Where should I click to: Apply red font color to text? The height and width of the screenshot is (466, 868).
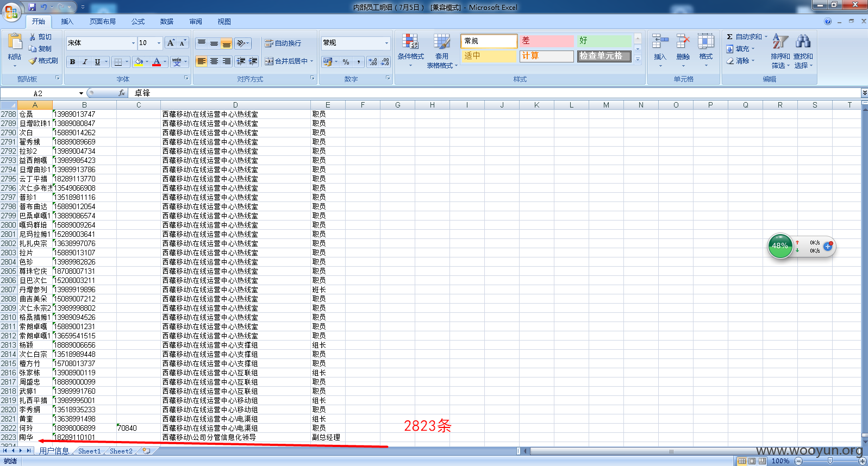pos(157,62)
